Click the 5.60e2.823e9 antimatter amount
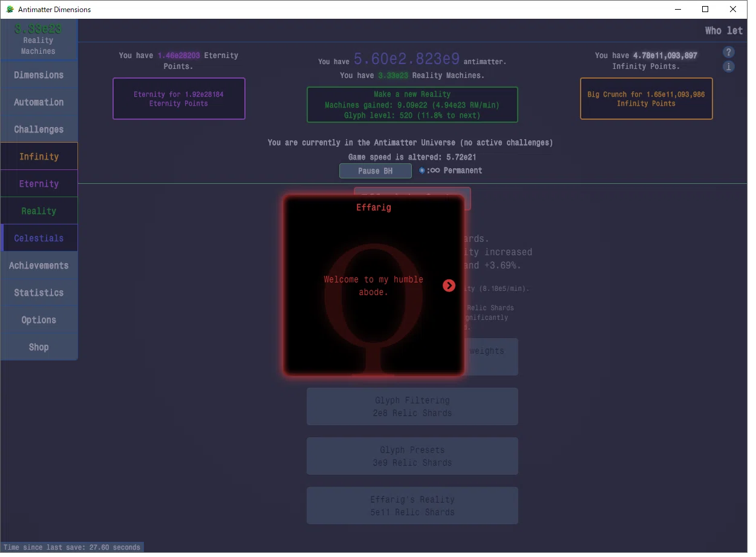 point(406,59)
